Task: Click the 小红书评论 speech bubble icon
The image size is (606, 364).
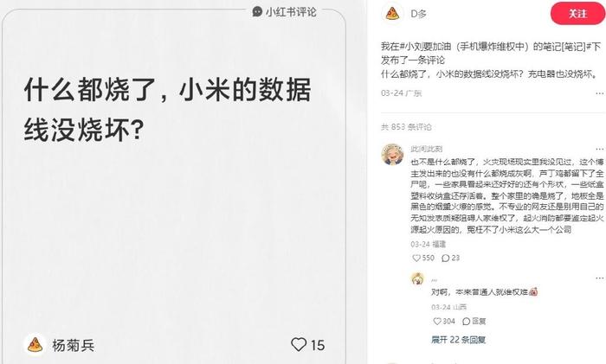Action: tap(257, 11)
